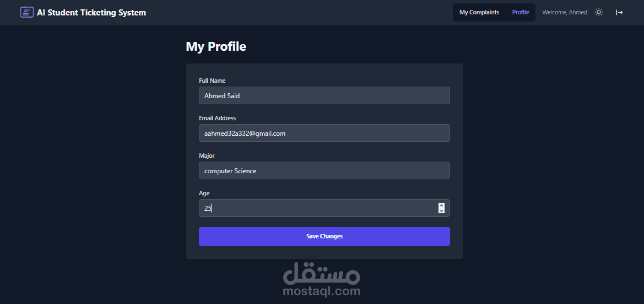The image size is (644, 304).
Task: Click the Email Address label
Action: point(217,118)
